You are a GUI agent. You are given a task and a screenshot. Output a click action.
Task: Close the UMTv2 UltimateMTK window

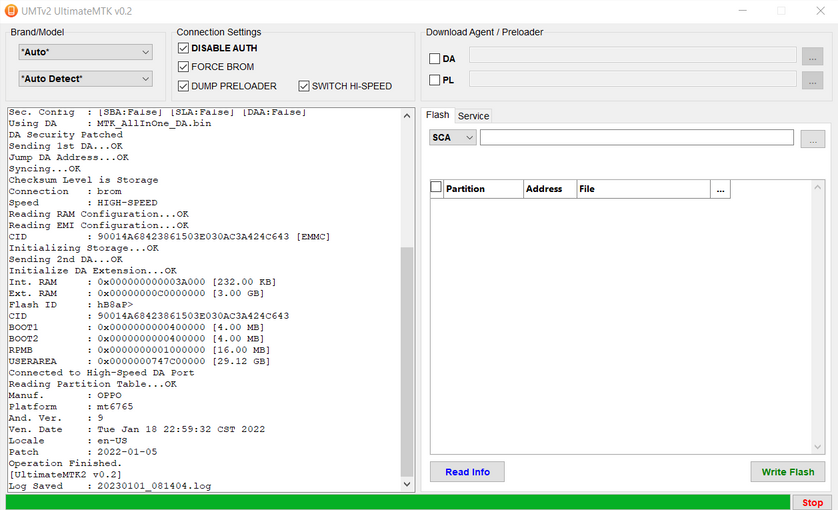click(820, 11)
